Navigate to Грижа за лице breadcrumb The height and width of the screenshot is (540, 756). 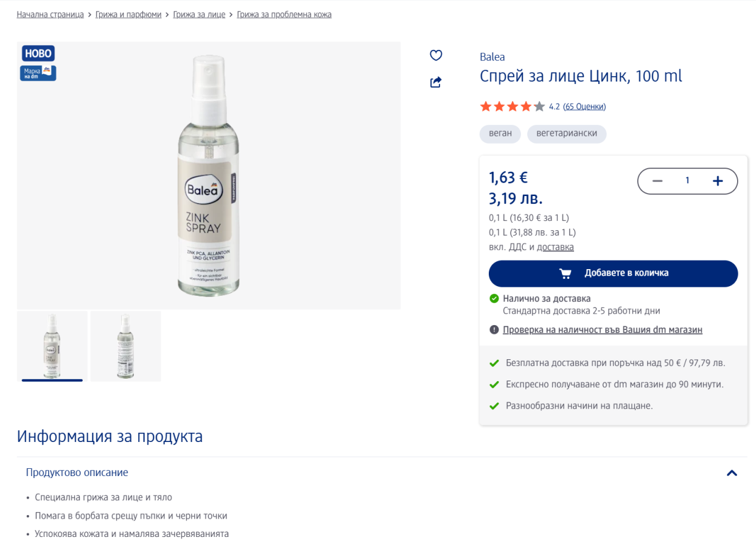[x=199, y=15]
